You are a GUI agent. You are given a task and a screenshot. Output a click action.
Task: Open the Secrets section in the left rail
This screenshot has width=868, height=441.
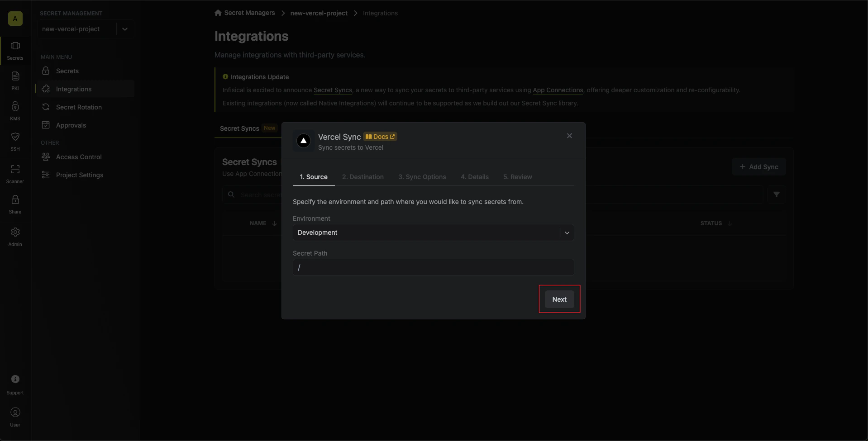(x=15, y=50)
